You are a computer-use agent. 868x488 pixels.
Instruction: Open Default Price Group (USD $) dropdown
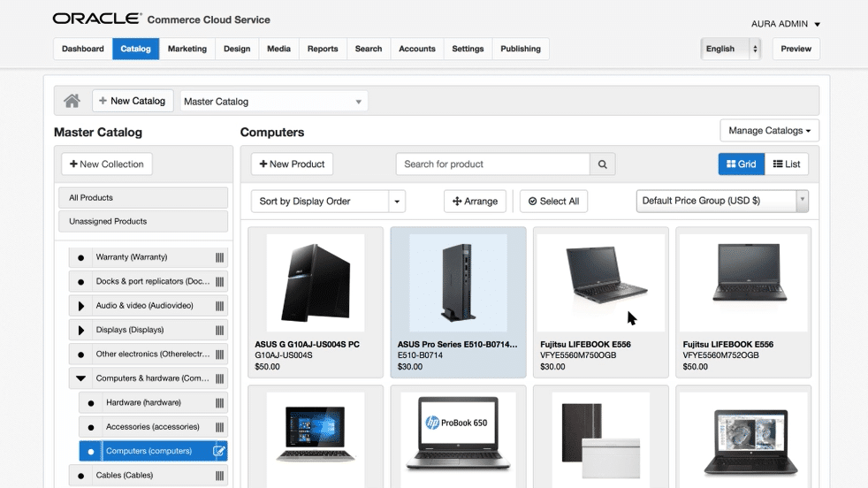click(722, 201)
